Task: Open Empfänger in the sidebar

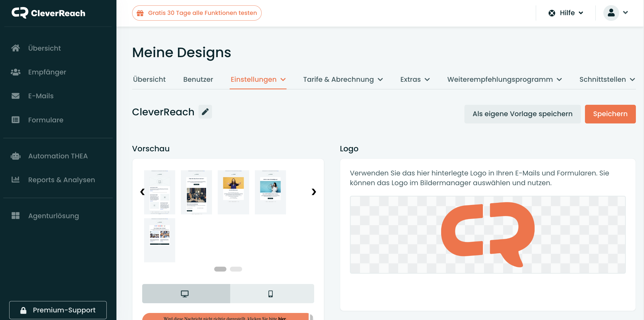Action: click(x=47, y=72)
